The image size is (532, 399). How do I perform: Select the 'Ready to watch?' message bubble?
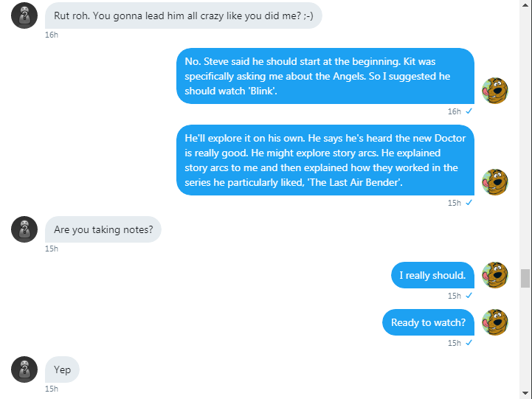coord(428,322)
